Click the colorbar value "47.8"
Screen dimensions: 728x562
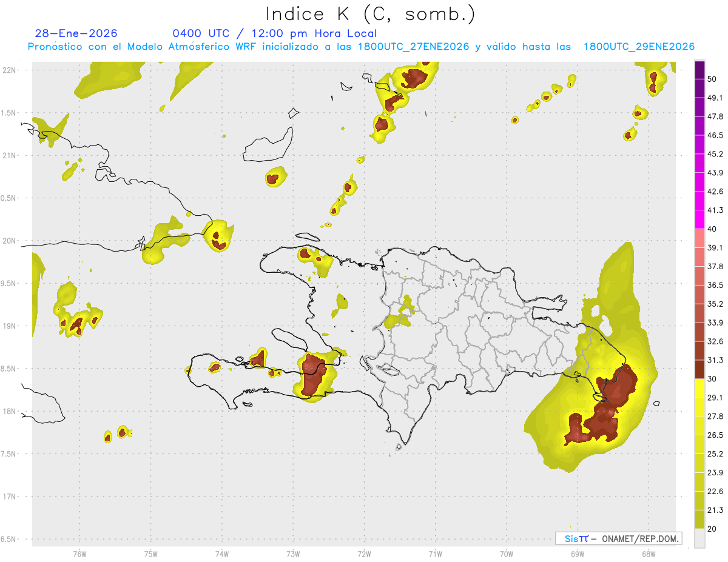click(x=716, y=116)
